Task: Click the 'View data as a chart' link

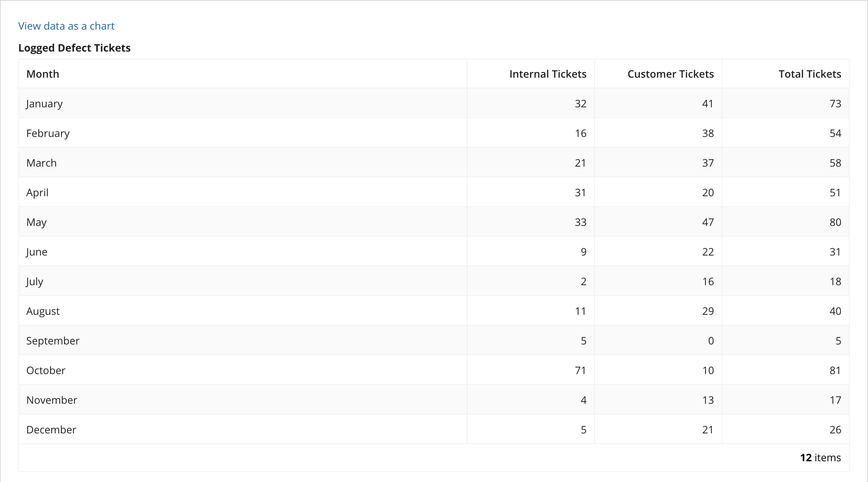Action: pyautogui.click(x=66, y=26)
